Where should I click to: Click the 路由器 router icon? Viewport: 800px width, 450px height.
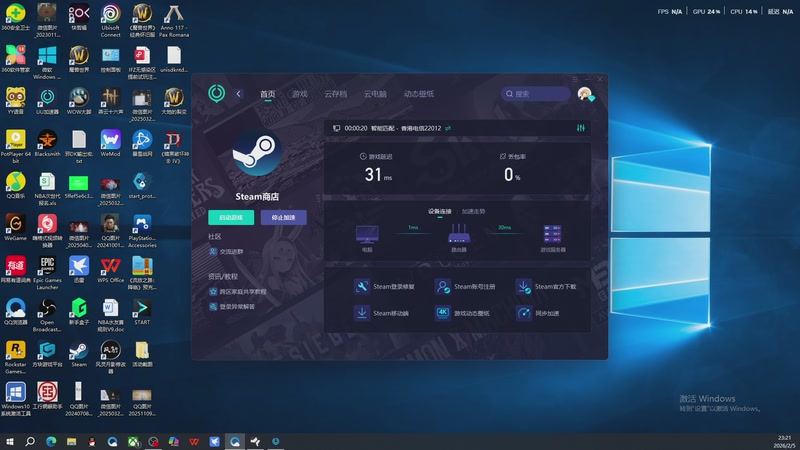(x=459, y=234)
